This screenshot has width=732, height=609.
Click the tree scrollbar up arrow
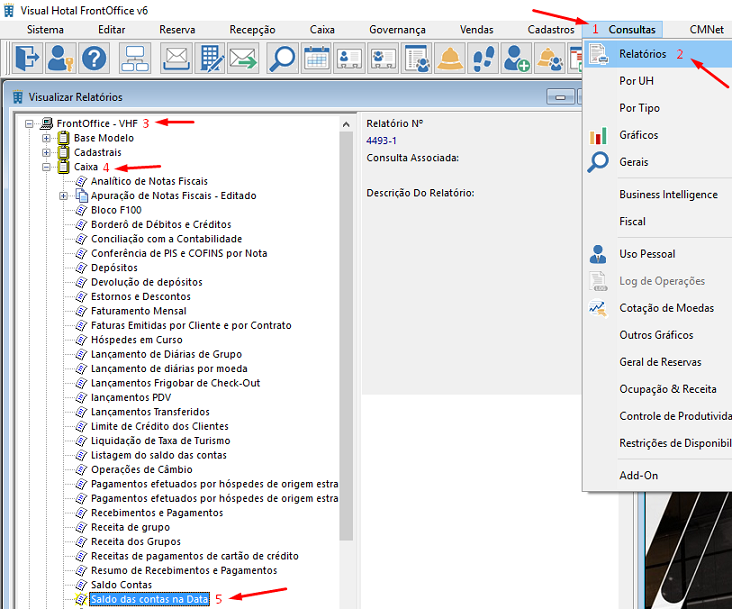point(346,124)
